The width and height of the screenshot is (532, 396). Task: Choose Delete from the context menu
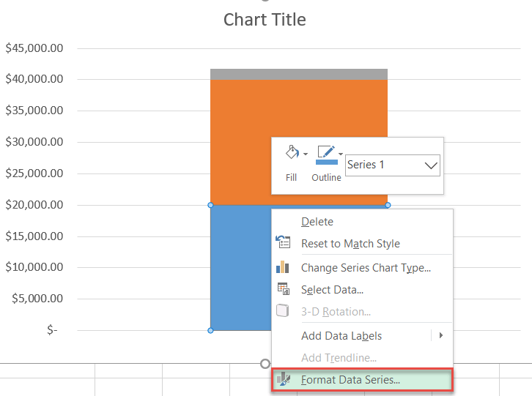pos(317,222)
